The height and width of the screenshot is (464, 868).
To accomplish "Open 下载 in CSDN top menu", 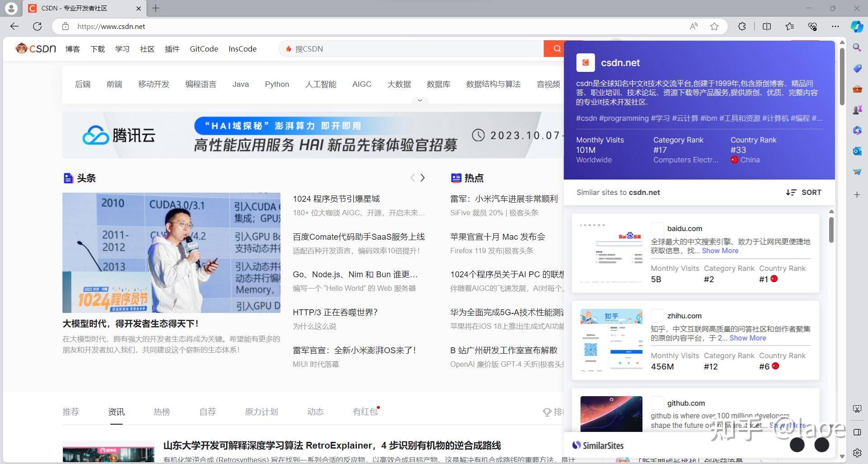I will pos(98,49).
